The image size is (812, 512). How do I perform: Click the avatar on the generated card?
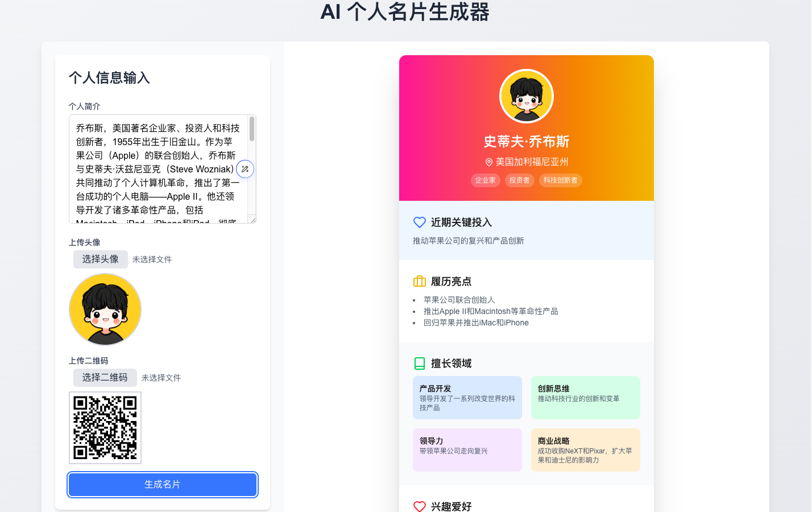click(527, 96)
